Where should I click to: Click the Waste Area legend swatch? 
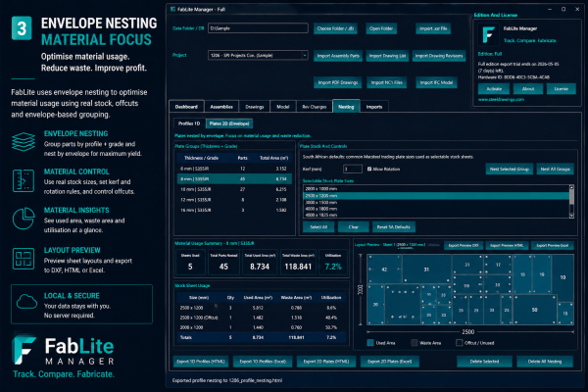(x=414, y=343)
